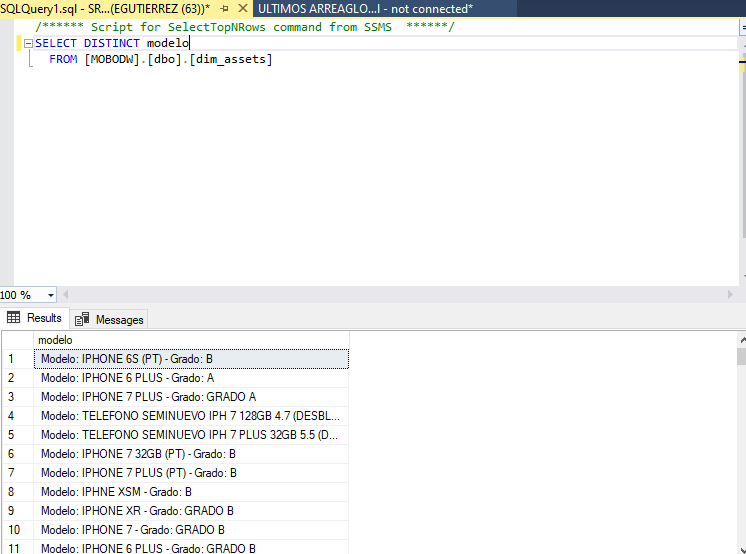This screenshot has height=554, width=746.
Task: Select cell IPHONE 6 PLUS - Grado: A
Action: [191, 378]
